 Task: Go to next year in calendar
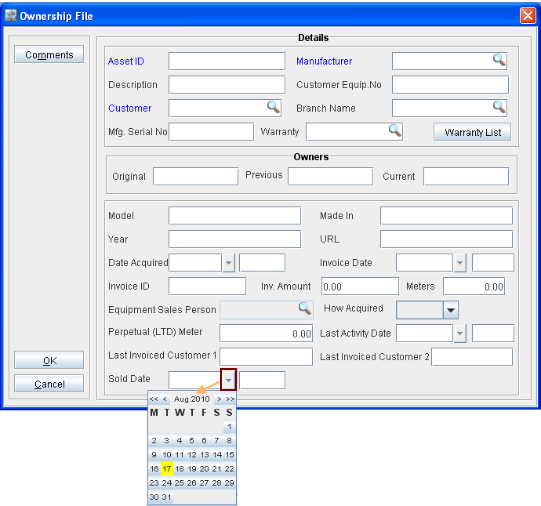coord(230,399)
